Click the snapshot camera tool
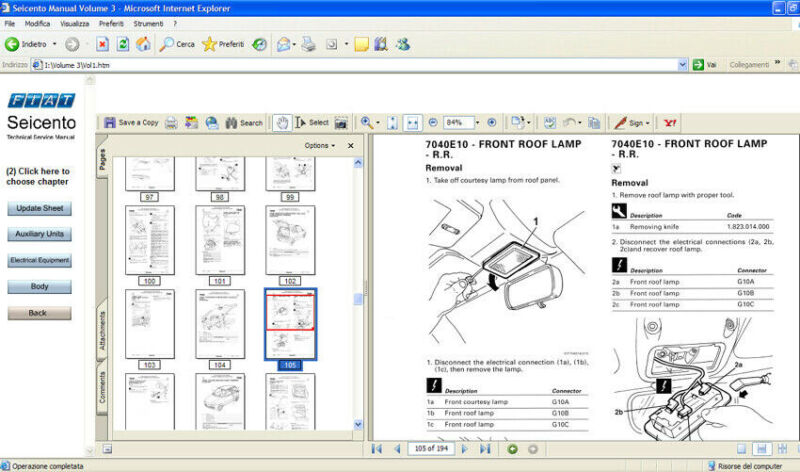The width and height of the screenshot is (800, 472). 341,123
